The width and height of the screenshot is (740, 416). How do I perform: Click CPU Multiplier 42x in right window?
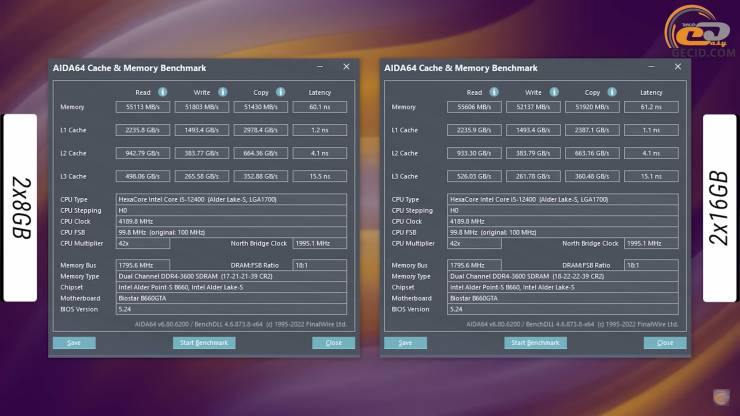point(474,243)
